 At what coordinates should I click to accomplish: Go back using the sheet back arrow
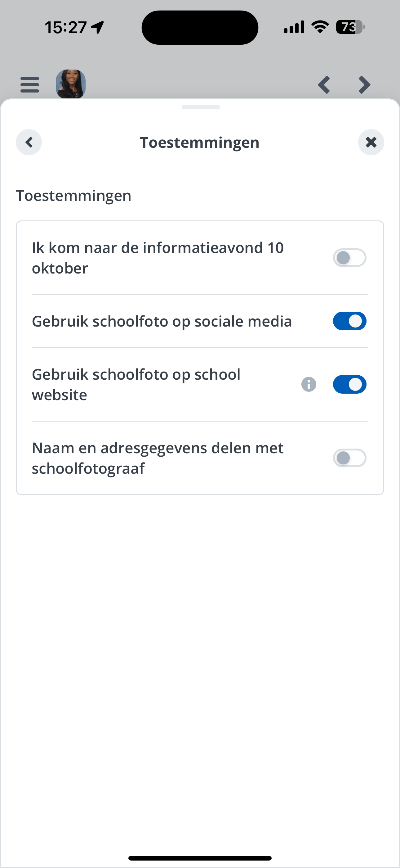coord(29,142)
